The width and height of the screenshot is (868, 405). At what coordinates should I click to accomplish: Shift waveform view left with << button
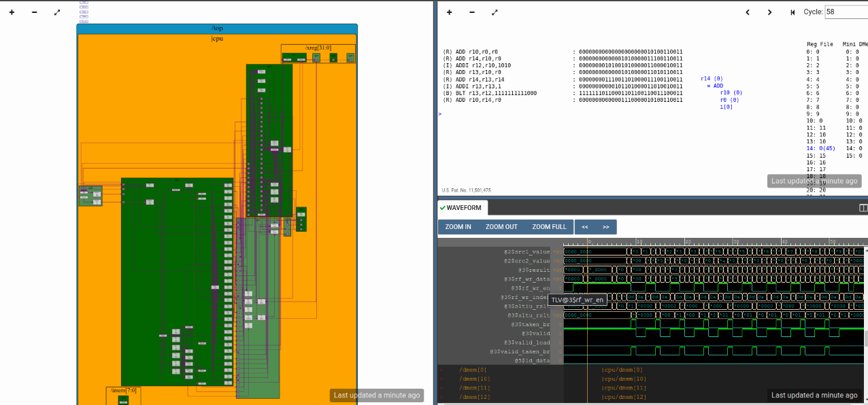point(585,227)
